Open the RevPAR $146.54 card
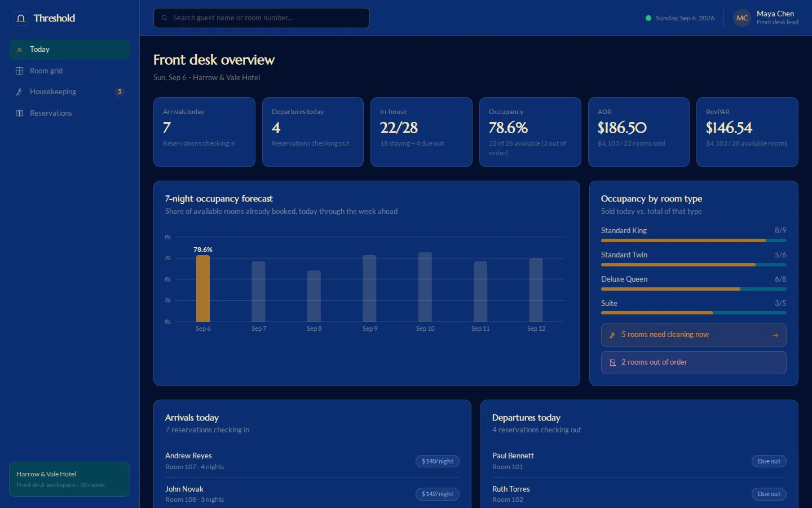The image size is (812, 508). coord(747,132)
